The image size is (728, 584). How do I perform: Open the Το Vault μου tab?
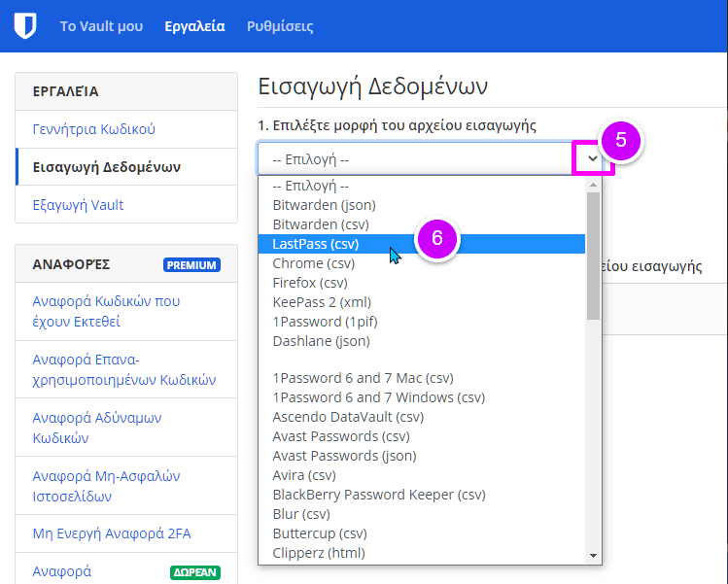point(101,26)
